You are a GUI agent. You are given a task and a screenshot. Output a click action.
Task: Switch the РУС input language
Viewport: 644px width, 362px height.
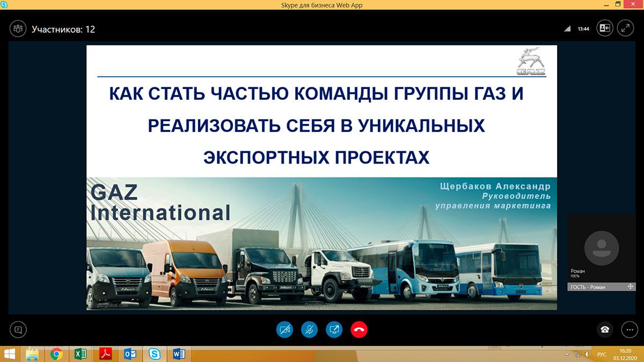(x=602, y=354)
